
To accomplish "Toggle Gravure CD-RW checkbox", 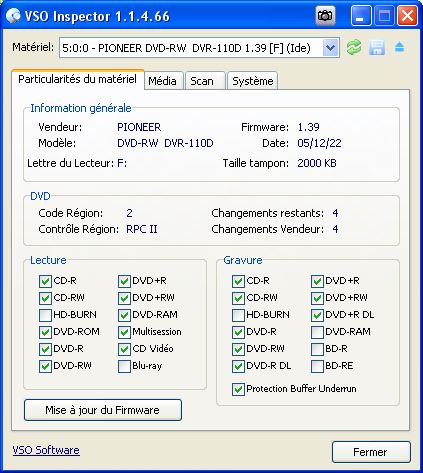I will pyautogui.click(x=238, y=298).
